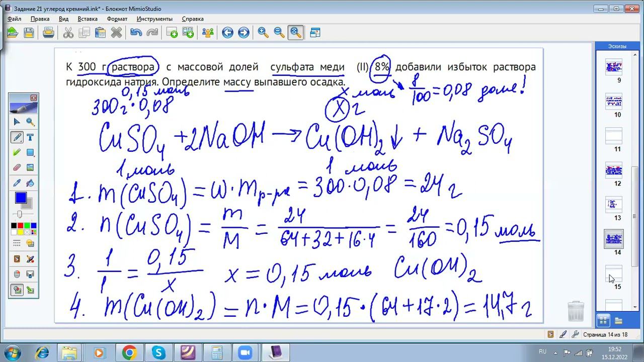This screenshot has height=362, width=644.
Task: Open the people collaboration icon
Action: click(x=207, y=33)
